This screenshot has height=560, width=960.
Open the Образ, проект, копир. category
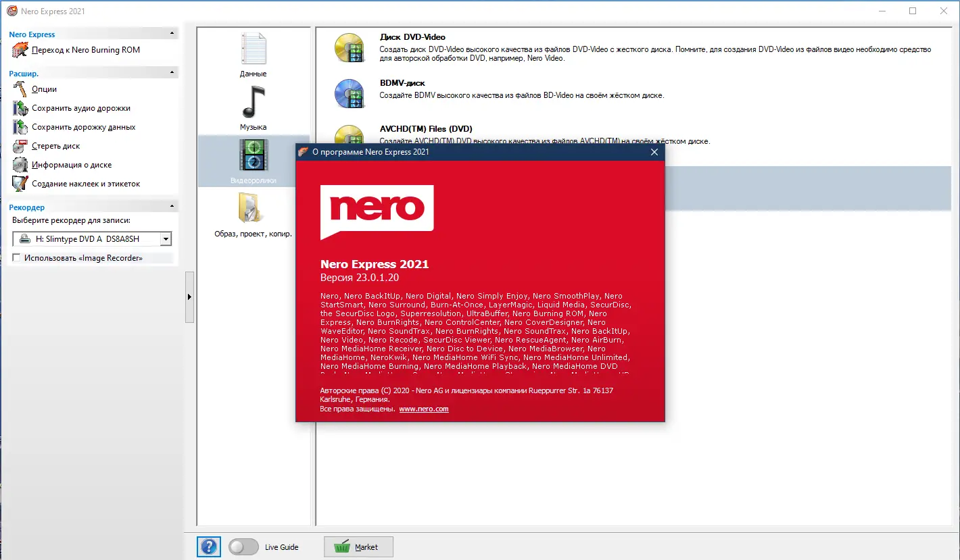click(253, 211)
